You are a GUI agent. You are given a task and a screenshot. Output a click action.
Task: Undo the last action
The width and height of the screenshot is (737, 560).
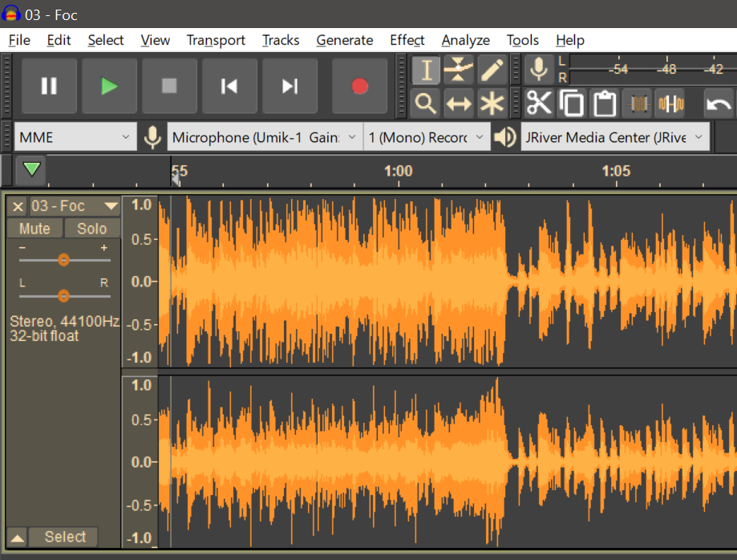pyautogui.click(x=719, y=103)
